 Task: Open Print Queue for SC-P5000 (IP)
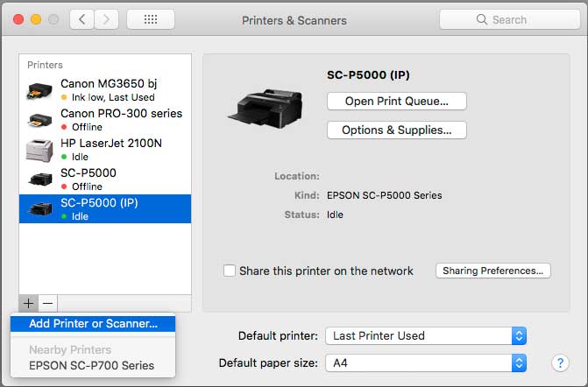[397, 102]
